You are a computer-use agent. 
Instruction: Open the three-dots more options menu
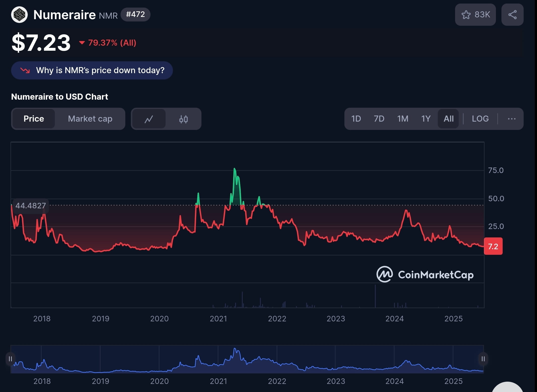coord(511,119)
